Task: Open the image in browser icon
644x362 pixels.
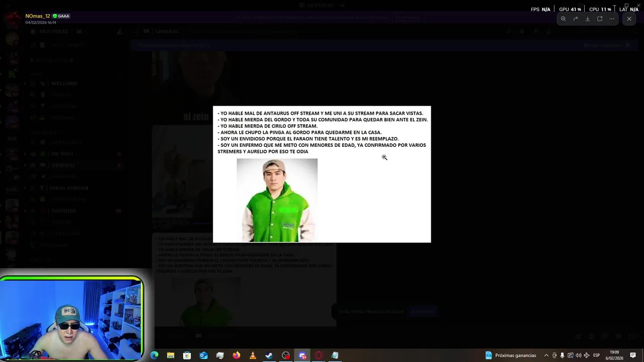Action: 600,19
